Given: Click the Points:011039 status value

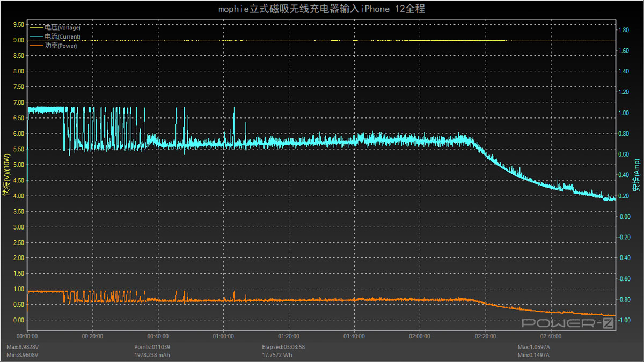Looking at the screenshot, I should click(x=152, y=347).
